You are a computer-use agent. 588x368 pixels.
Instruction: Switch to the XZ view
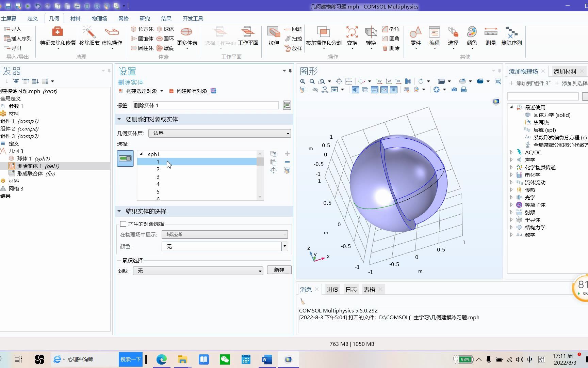(398, 81)
